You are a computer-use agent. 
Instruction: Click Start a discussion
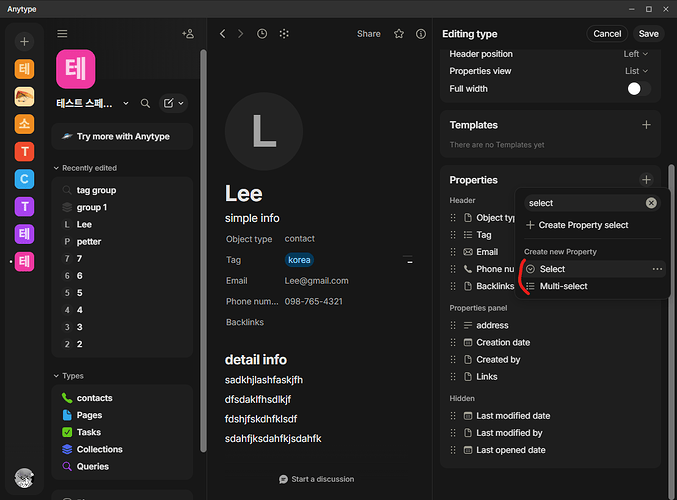click(316, 479)
